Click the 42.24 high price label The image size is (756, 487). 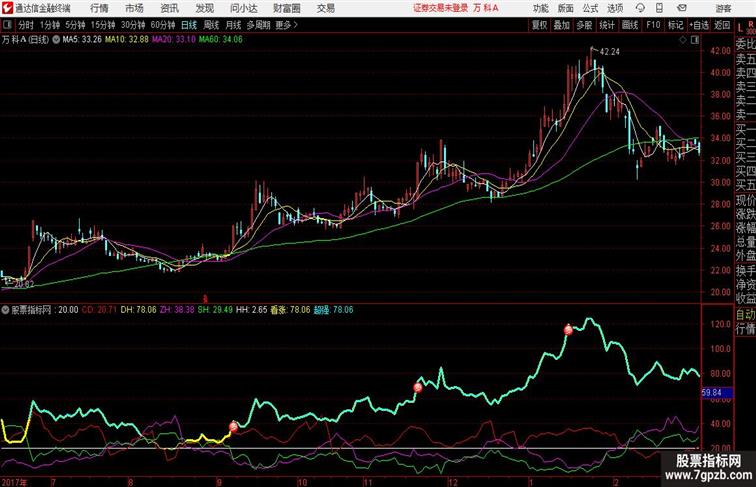[609, 52]
